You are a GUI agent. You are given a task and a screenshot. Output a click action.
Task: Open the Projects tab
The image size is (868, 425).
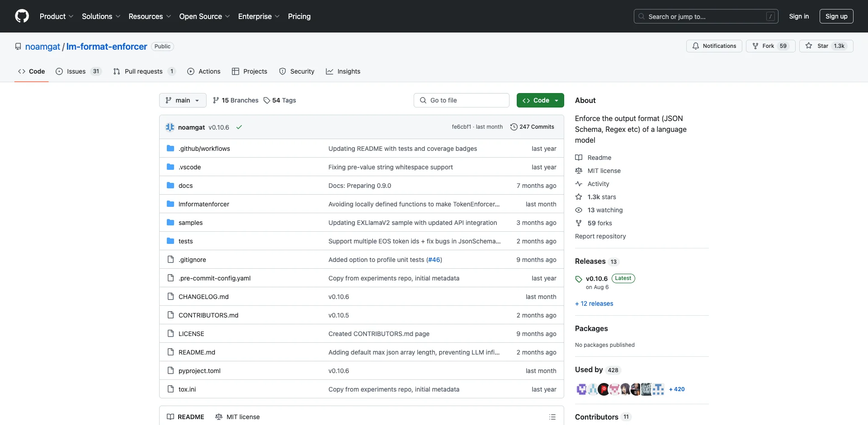point(250,71)
